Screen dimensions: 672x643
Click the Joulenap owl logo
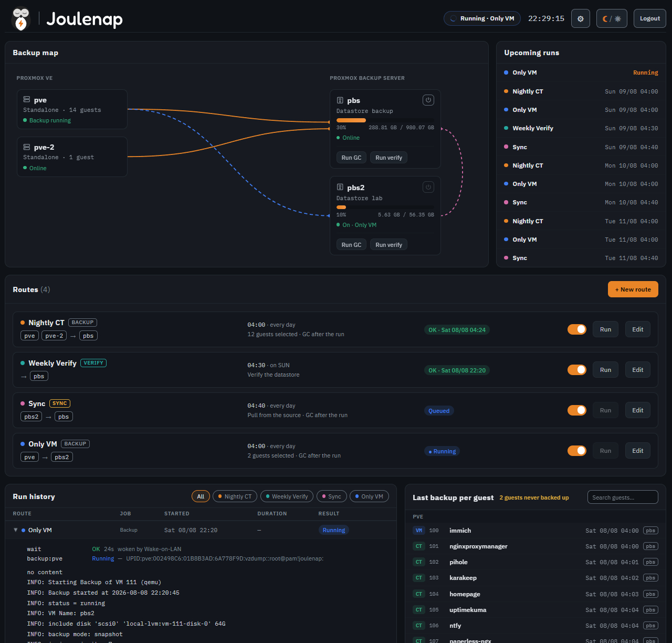coord(21,19)
